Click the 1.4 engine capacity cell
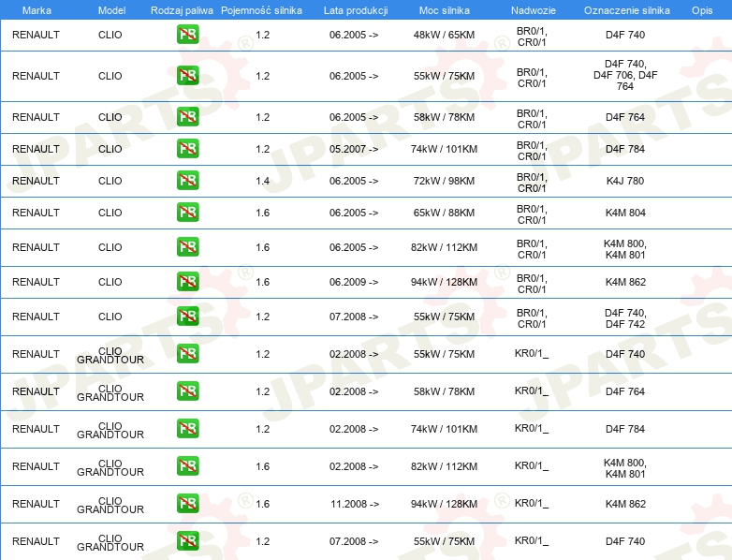This screenshot has width=732, height=560. point(262,181)
